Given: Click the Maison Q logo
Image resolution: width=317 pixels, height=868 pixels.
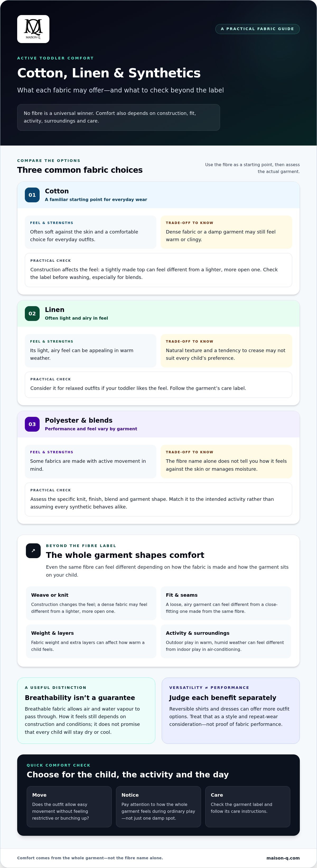Looking at the screenshot, I should click(x=33, y=29).
